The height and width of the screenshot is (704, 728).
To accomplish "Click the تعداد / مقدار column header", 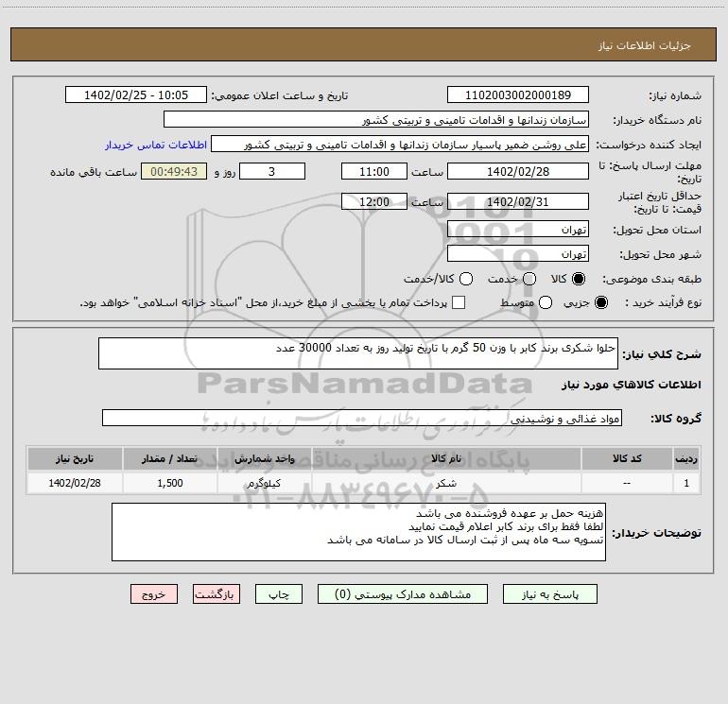I will coord(169,458).
